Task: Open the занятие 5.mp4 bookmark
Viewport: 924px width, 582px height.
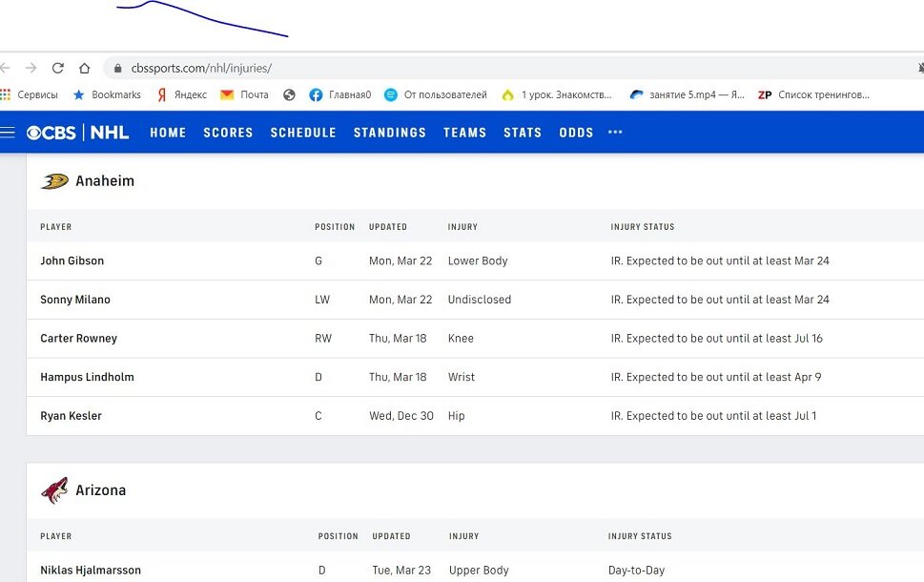Action: [x=688, y=94]
